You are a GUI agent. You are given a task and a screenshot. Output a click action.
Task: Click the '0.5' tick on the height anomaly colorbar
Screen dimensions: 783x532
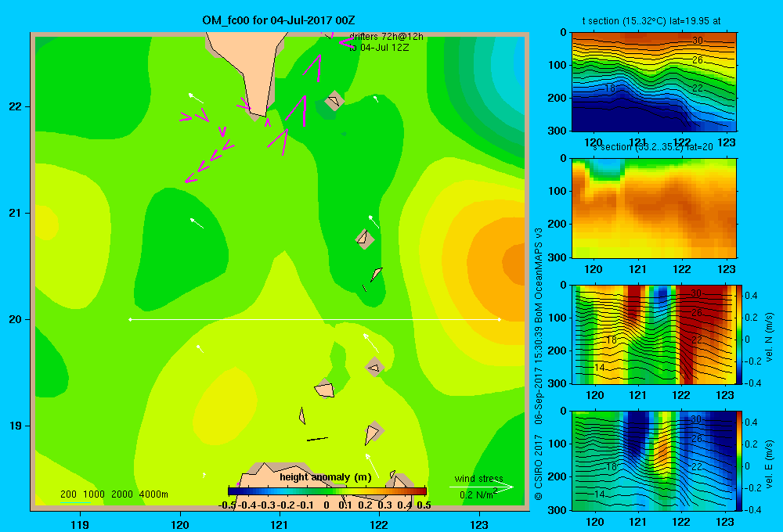pyautogui.click(x=424, y=505)
